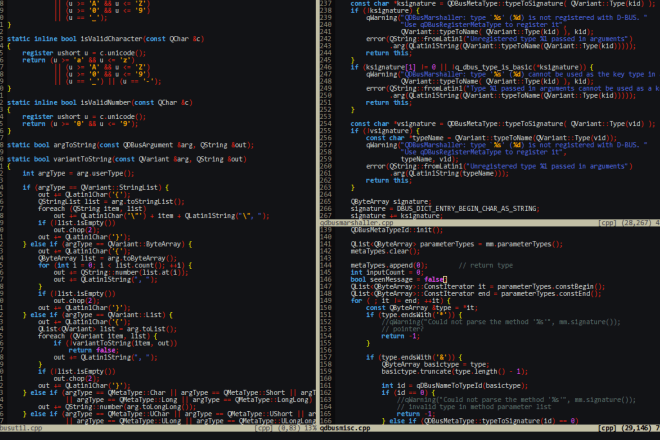The height and width of the screenshot is (440, 660).
Task: Click the qdbusmisc.cpp status bar label
Action: [x=345, y=428]
